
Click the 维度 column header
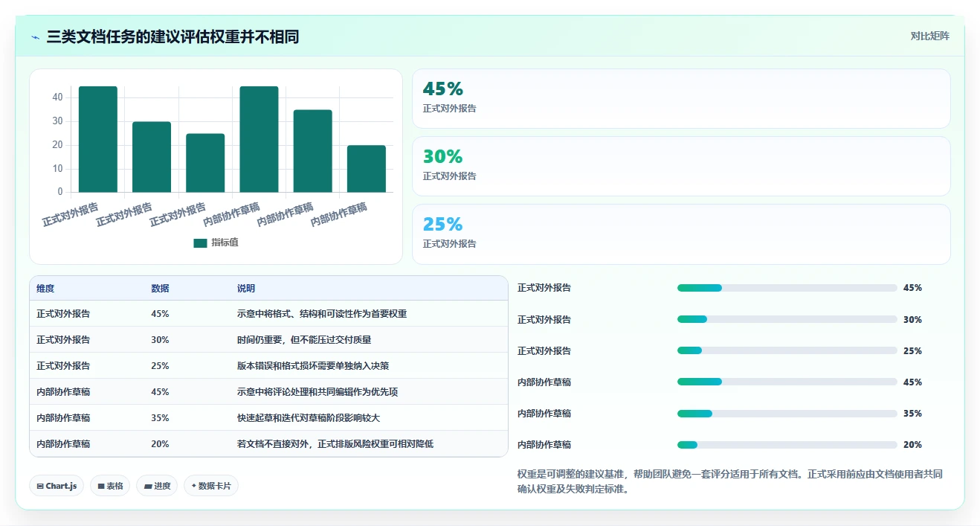click(45, 289)
